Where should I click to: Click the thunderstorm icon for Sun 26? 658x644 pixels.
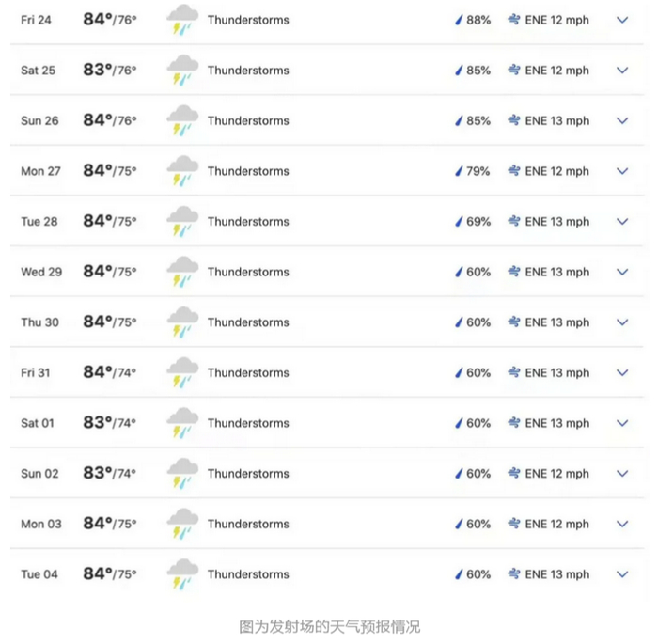[182, 120]
